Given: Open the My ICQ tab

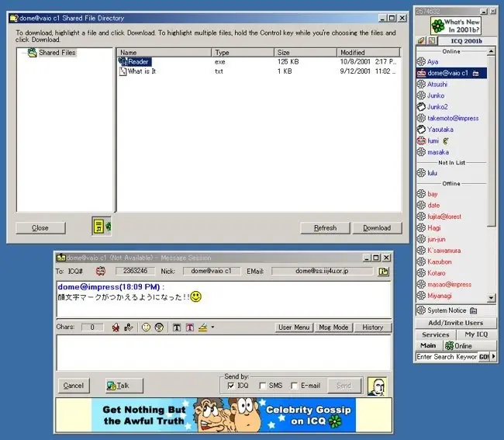Looking at the screenshot, I should (x=476, y=334).
